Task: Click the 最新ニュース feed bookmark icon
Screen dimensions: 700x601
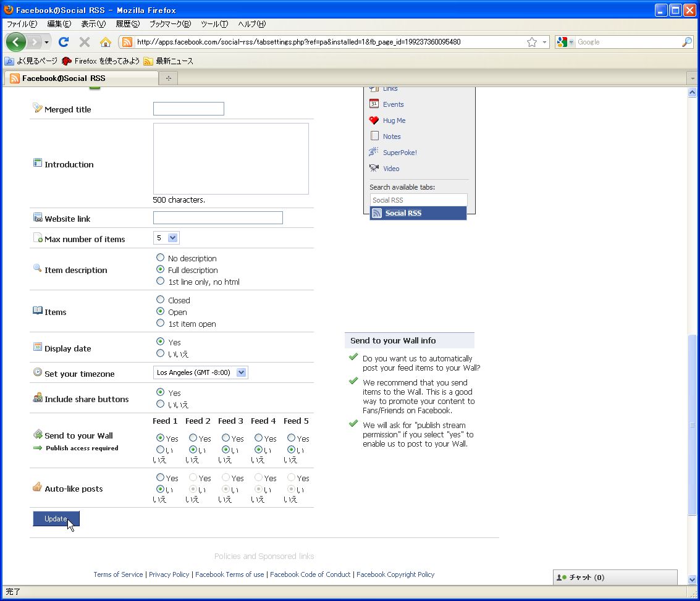Action: [x=148, y=61]
